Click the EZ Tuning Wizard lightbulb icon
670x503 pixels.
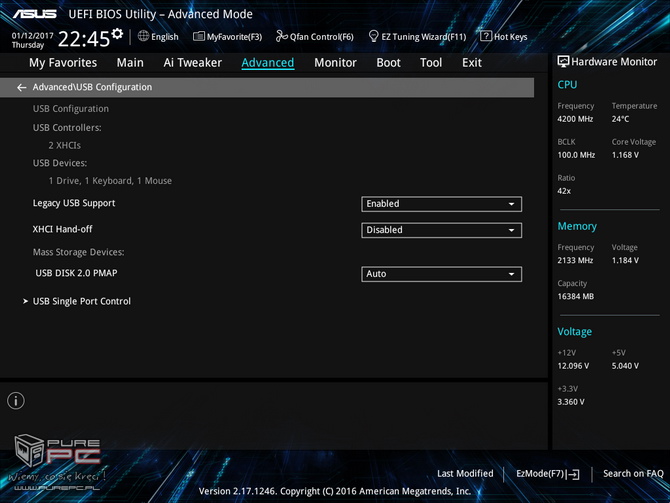[373, 36]
